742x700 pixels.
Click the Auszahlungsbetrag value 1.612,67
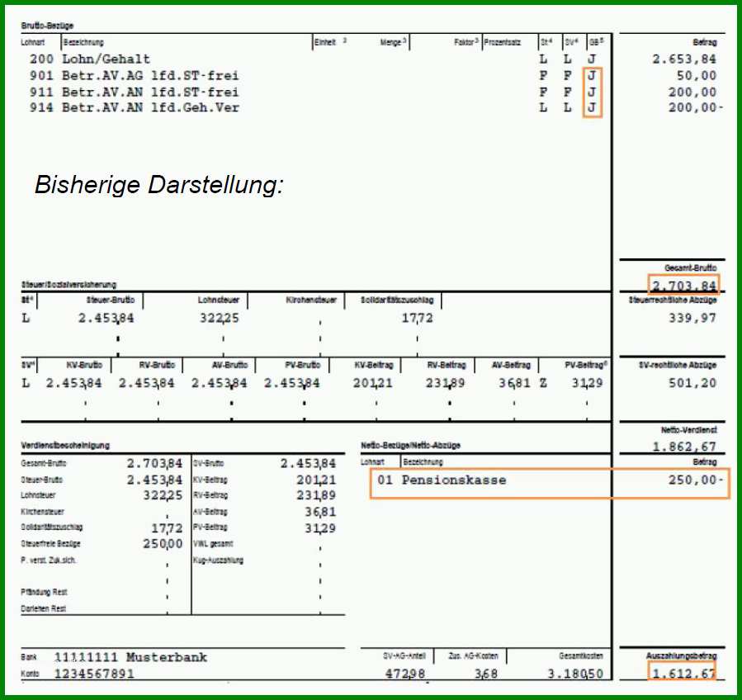683,673
